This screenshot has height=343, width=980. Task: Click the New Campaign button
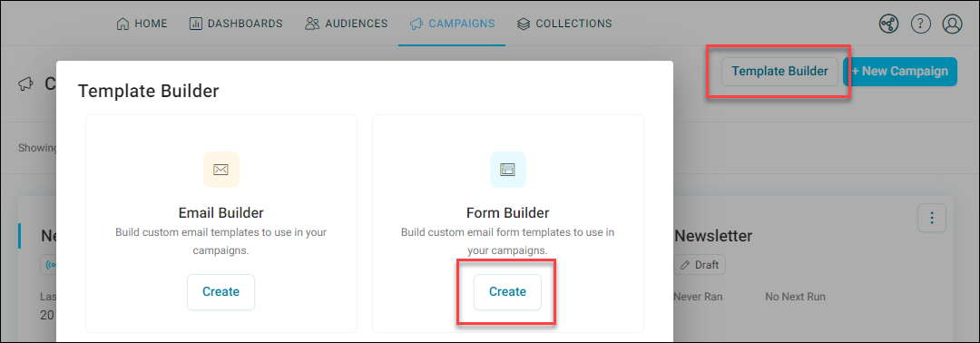[x=900, y=71]
